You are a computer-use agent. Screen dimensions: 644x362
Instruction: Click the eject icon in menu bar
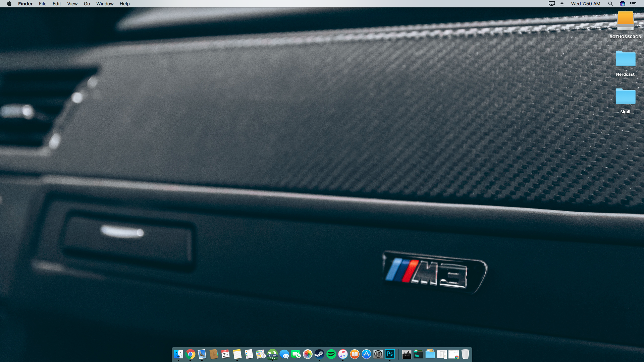[562, 4]
